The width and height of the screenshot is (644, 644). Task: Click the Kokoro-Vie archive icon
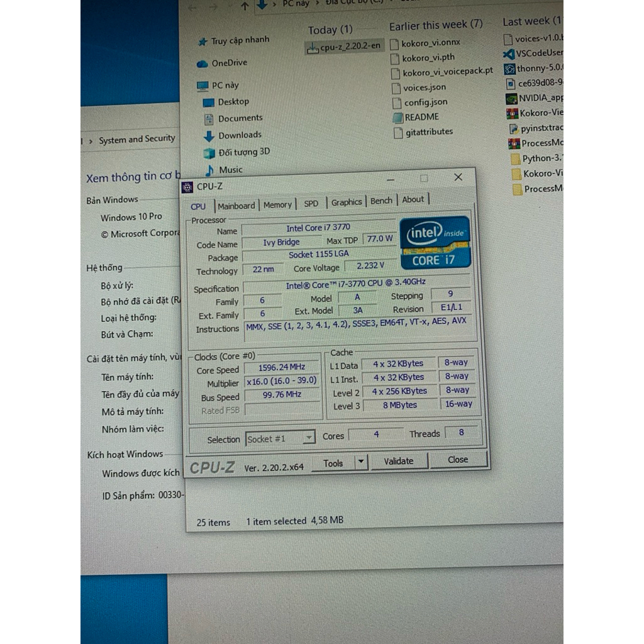coord(512,113)
